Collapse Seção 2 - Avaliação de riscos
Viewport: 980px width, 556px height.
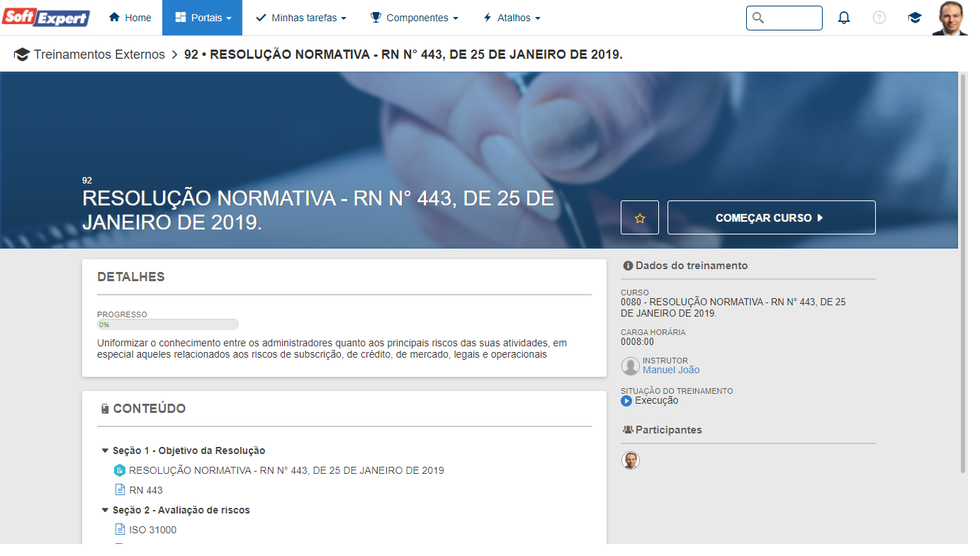tap(105, 510)
